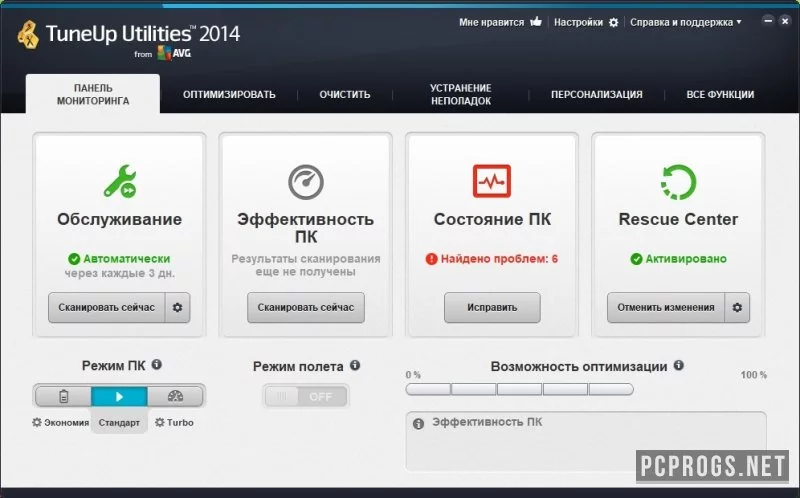Toggle the Режим полета OFF switch
800x498 pixels.
[x=306, y=396]
